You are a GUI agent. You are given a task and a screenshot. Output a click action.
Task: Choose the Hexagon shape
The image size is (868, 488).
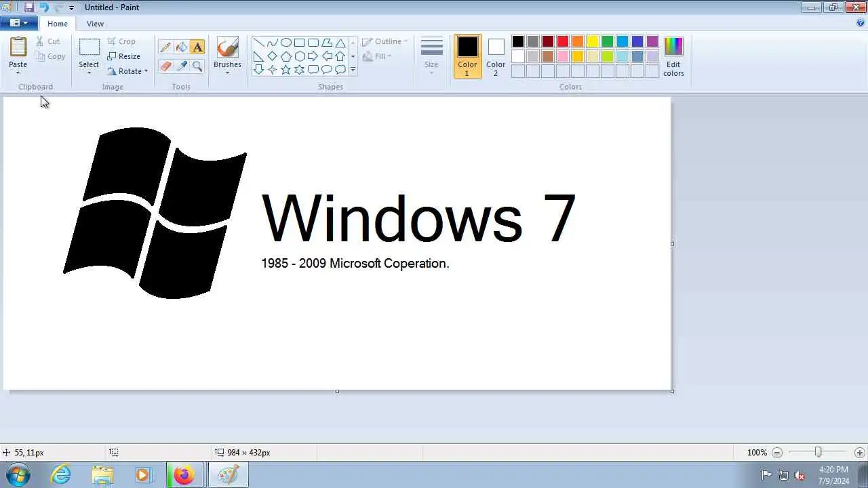[x=299, y=56]
